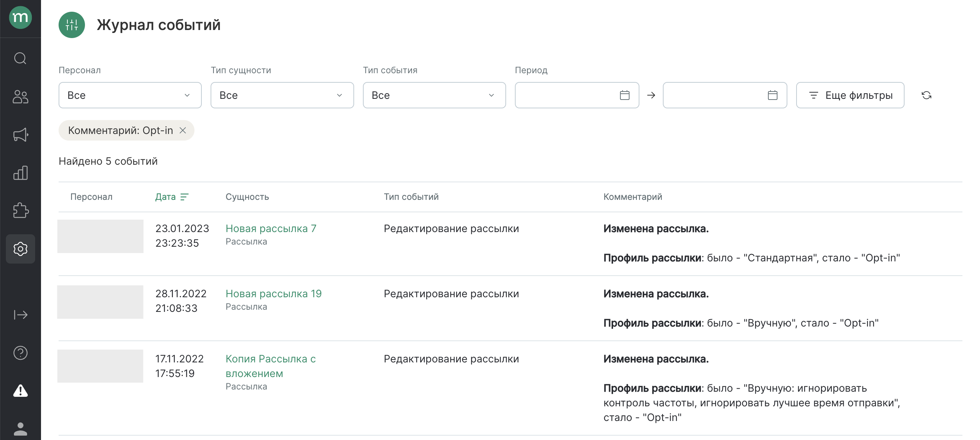Click the green logo in the sidebar

point(20,18)
